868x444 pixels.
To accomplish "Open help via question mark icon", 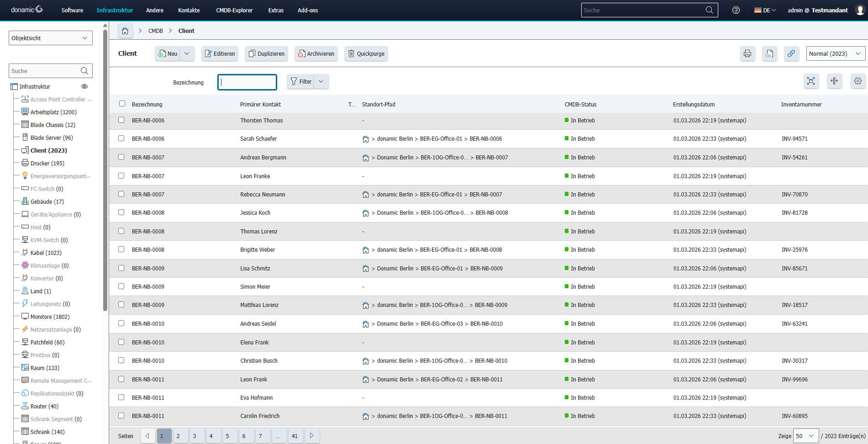I will coord(736,10).
